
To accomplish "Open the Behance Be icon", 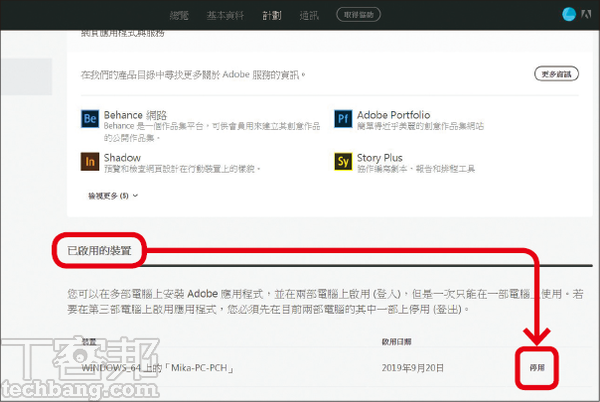I will pyautogui.click(x=90, y=119).
